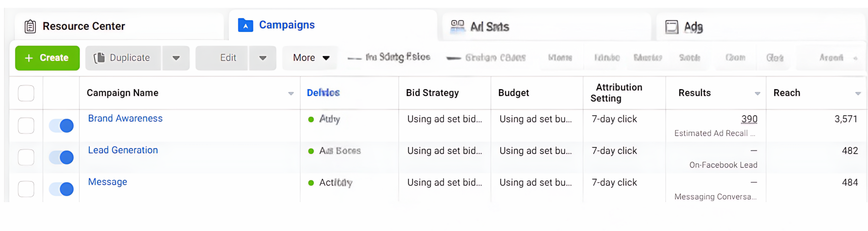Click the plus icon on Create
The image size is (868, 231).
tap(29, 58)
